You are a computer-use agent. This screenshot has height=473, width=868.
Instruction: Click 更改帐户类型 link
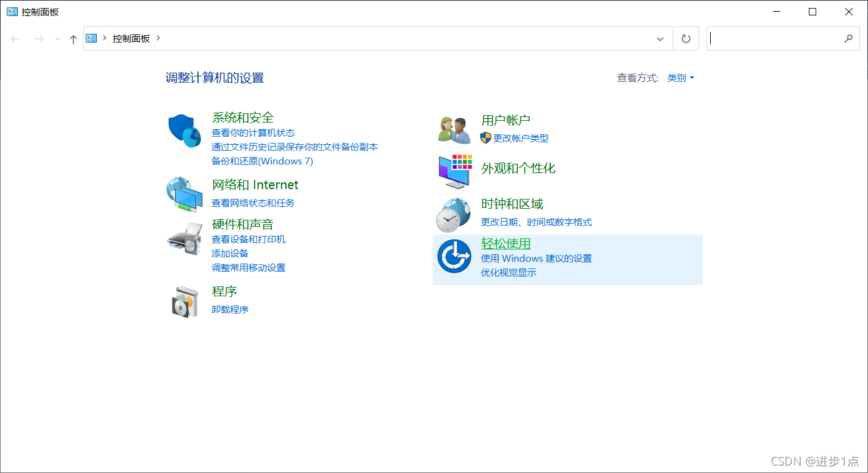click(521, 139)
